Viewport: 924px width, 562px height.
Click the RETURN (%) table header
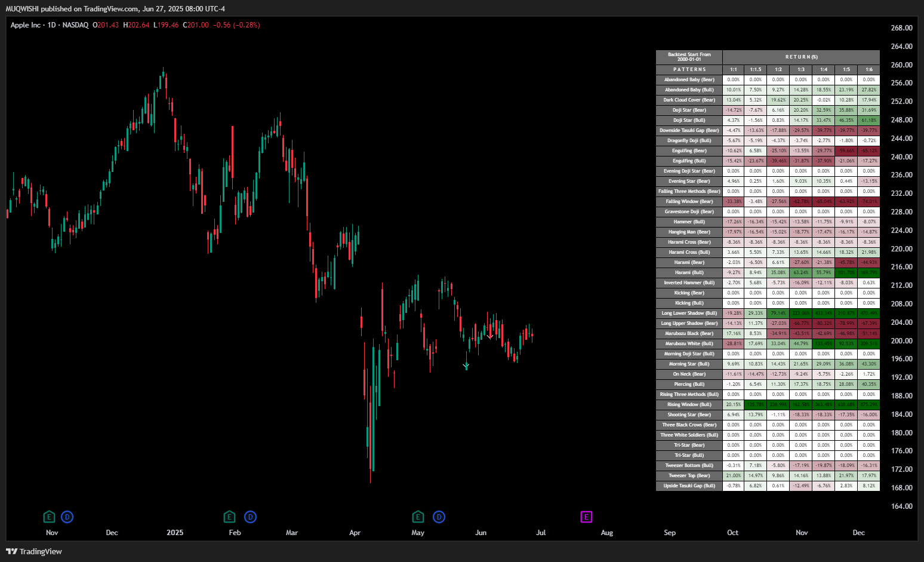801,57
